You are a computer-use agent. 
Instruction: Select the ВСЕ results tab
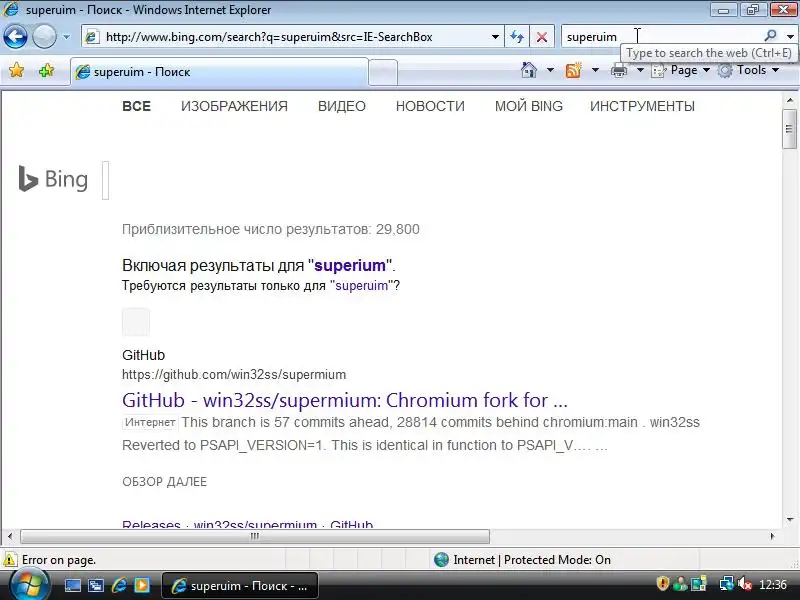pyautogui.click(x=137, y=106)
